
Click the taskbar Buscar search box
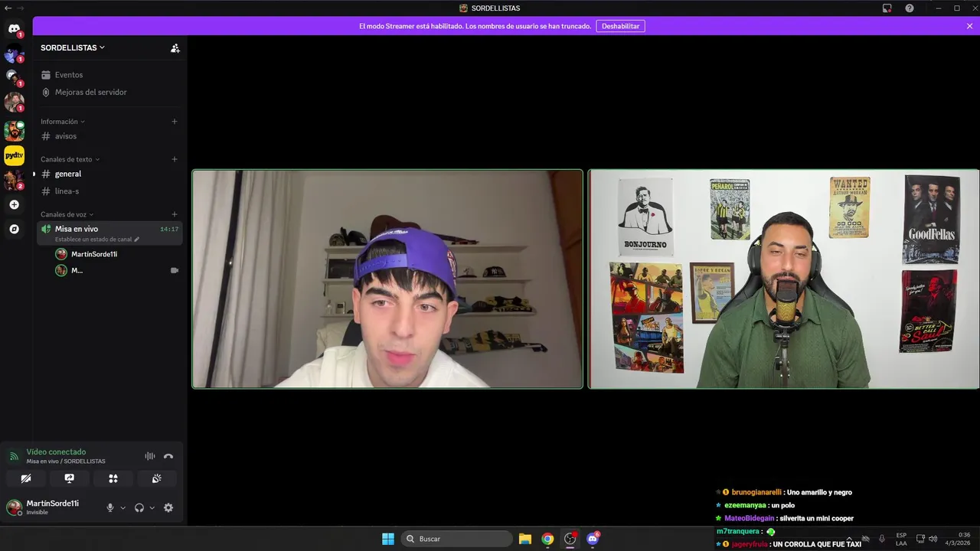point(457,539)
